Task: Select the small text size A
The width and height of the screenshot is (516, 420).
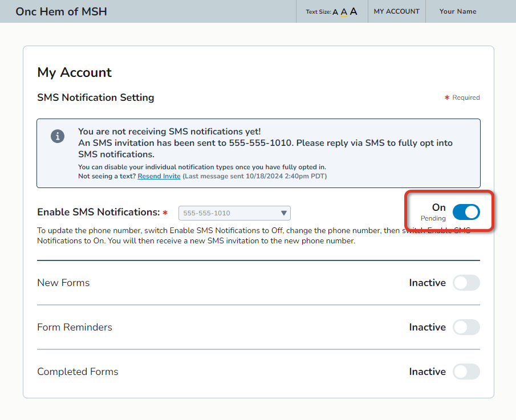Action: (x=335, y=12)
